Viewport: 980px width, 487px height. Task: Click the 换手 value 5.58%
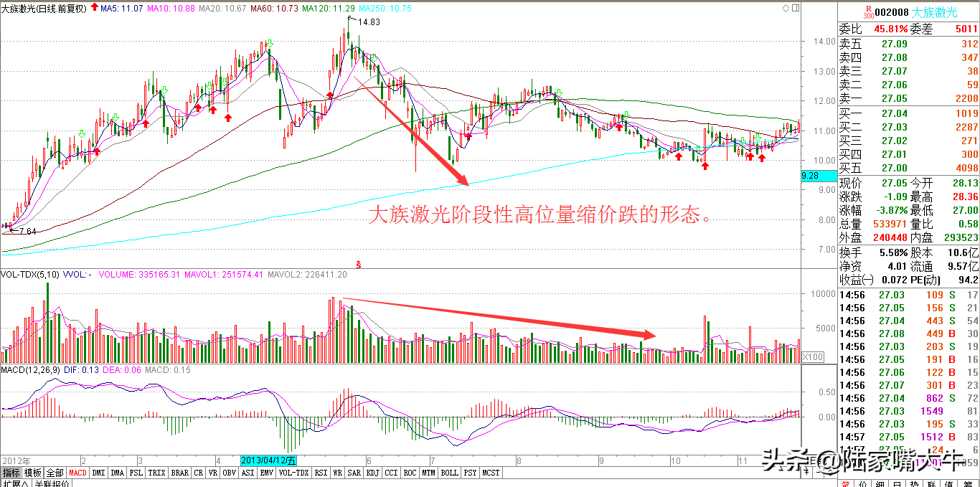click(892, 252)
